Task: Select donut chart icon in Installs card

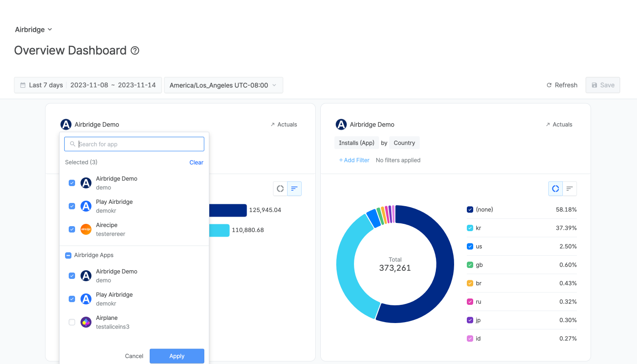Action: point(556,188)
